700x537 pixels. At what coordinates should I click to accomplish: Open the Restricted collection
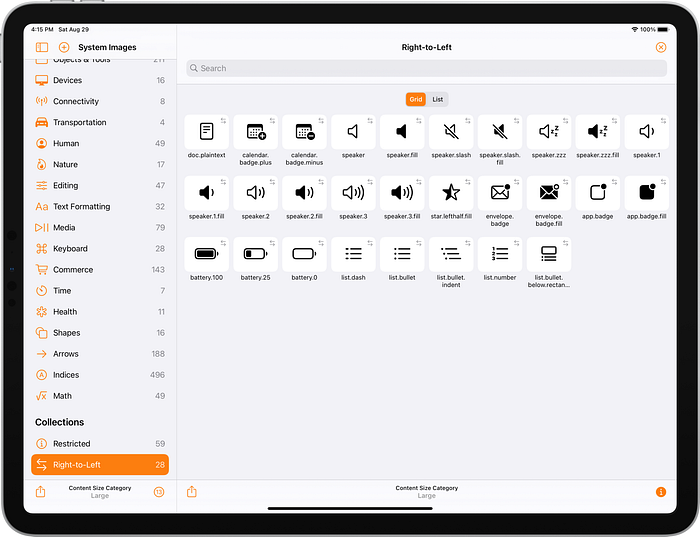100,444
